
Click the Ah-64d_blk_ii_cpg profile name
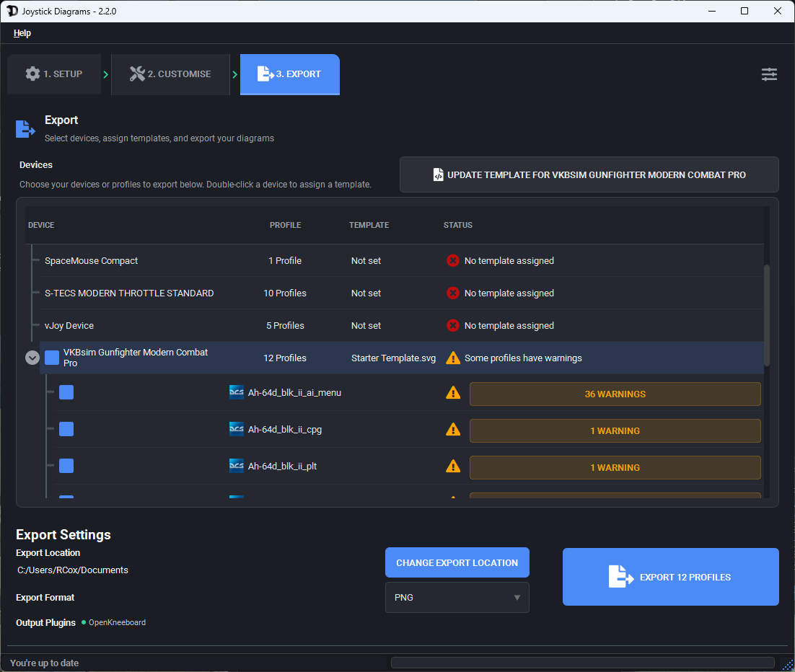[x=285, y=429]
